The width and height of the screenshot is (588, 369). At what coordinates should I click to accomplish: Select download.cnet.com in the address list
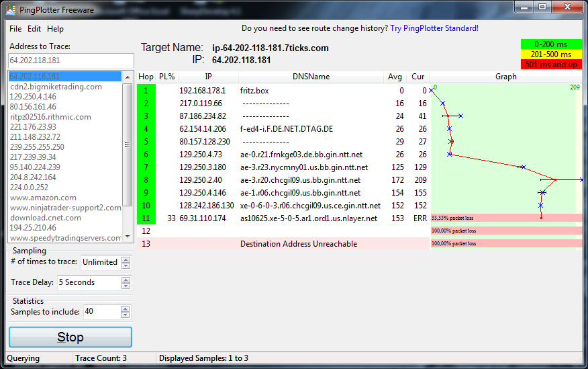click(65, 218)
